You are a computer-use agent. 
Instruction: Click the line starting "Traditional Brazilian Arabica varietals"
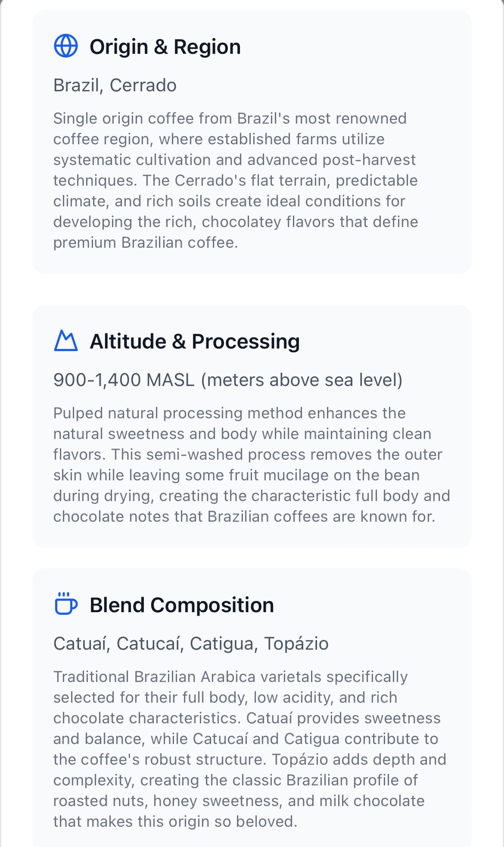[230, 677]
